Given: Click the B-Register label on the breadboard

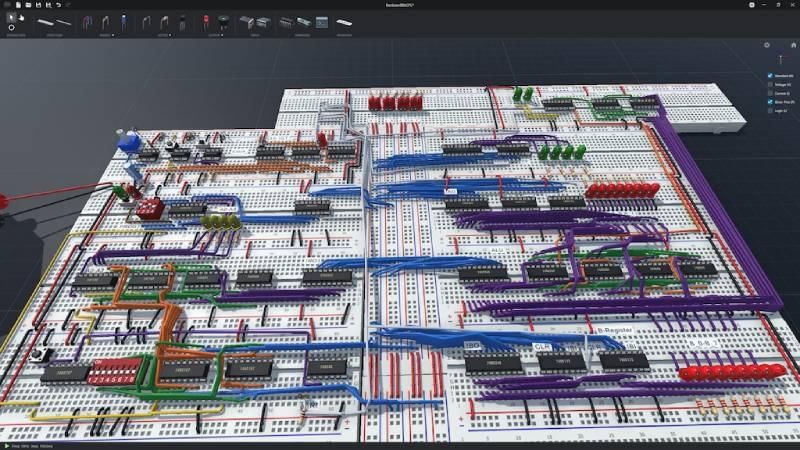Looking at the screenshot, I should (x=615, y=329).
